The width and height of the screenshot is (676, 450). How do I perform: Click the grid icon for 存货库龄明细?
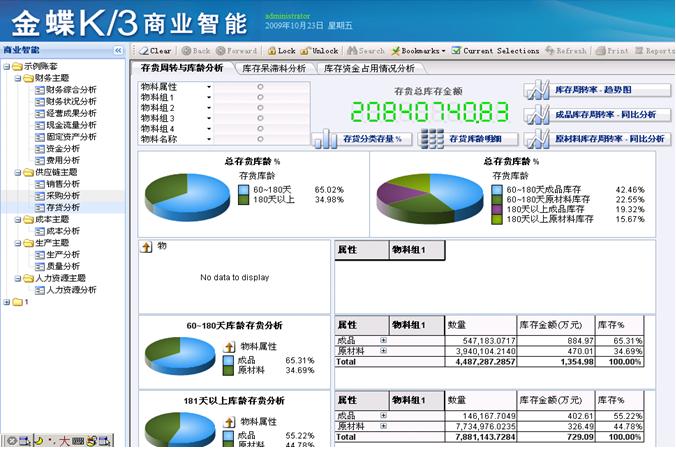click(432, 139)
